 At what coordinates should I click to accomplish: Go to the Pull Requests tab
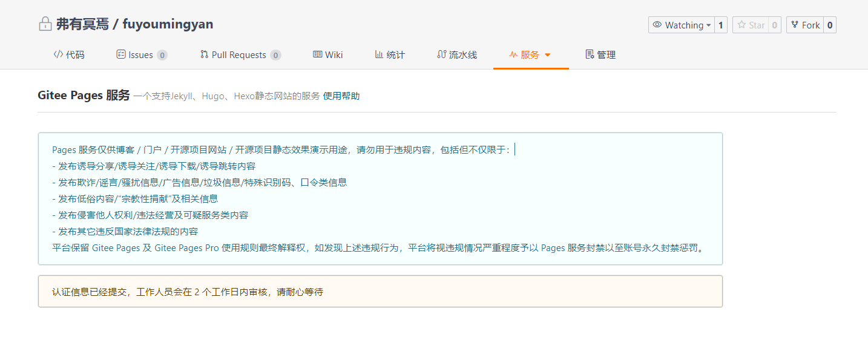240,54
